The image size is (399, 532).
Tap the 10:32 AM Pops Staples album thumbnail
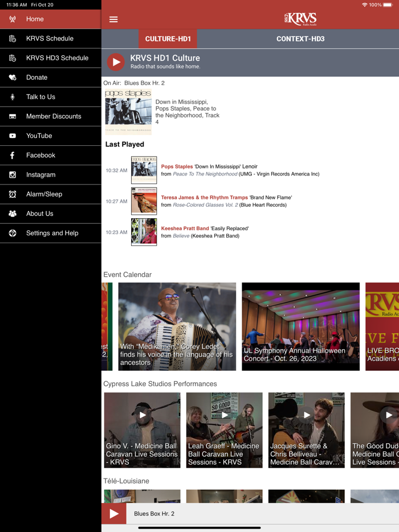144,170
